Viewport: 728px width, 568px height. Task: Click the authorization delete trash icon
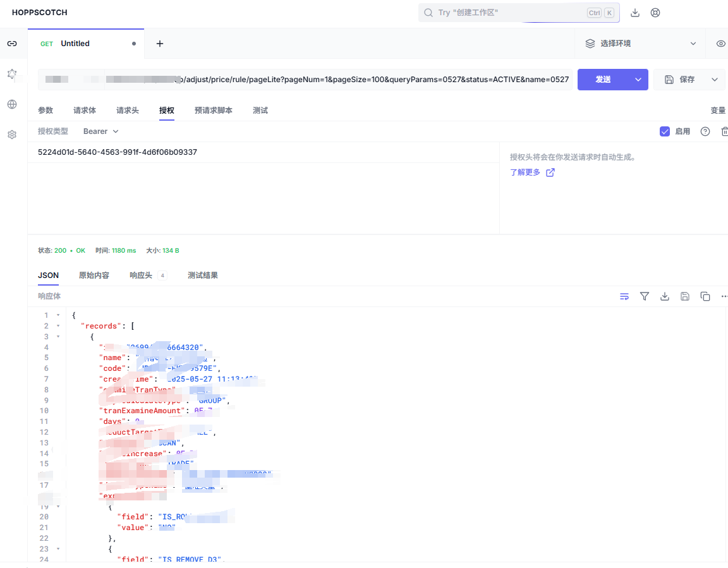(724, 131)
